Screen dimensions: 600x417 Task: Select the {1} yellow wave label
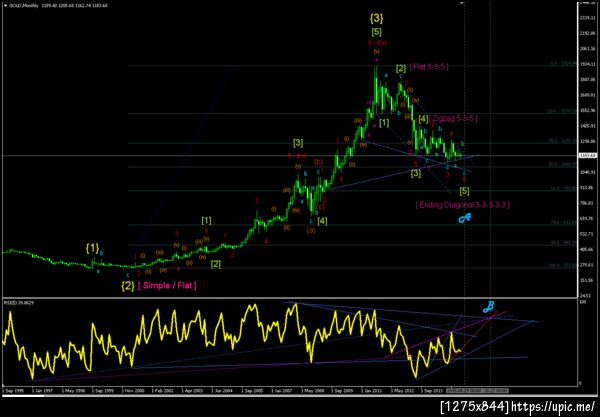(92, 249)
